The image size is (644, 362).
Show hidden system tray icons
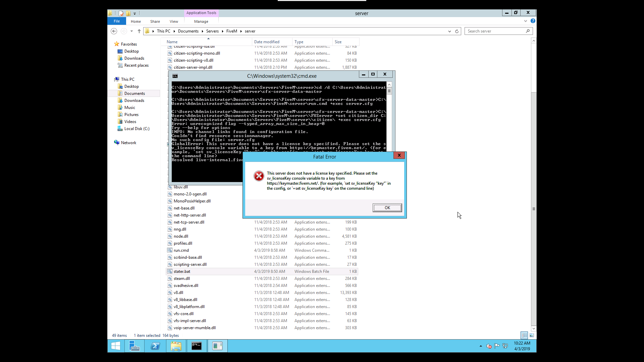pyautogui.click(x=481, y=346)
